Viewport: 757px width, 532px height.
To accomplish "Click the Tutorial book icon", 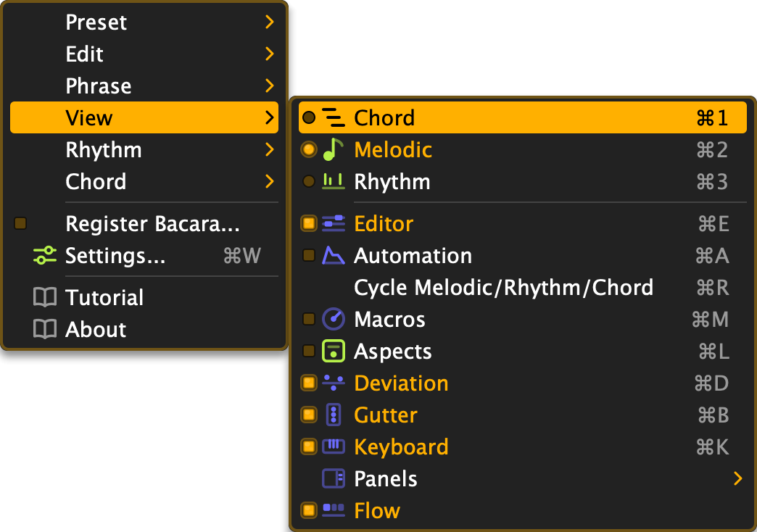I will [45, 297].
